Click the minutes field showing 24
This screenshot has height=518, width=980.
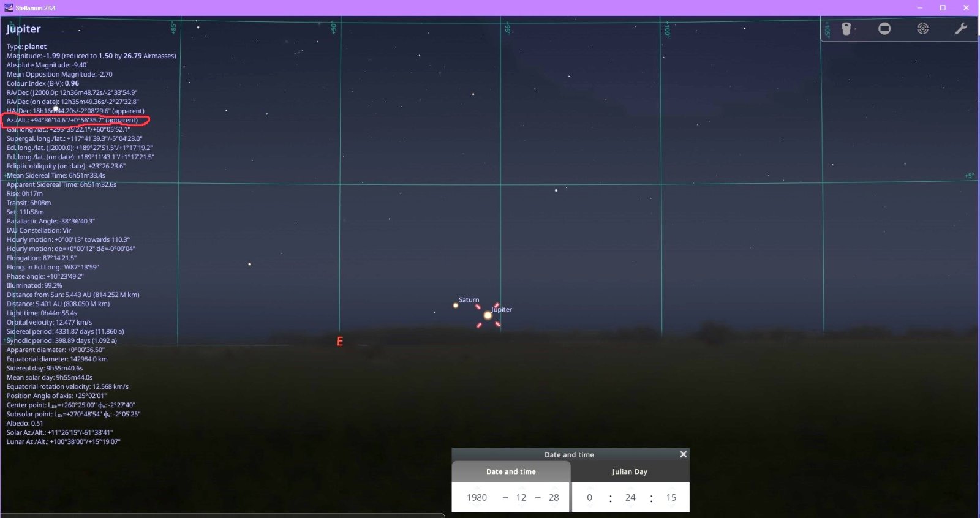[x=630, y=497]
